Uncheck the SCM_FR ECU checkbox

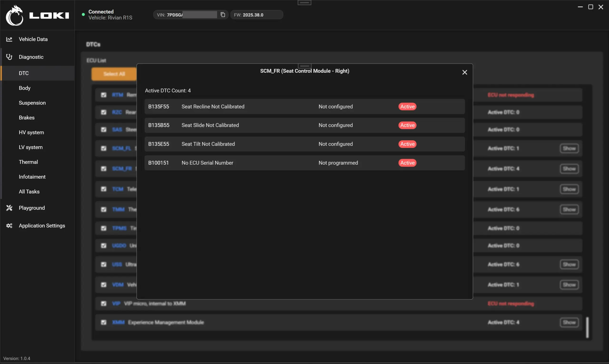(x=104, y=169)
